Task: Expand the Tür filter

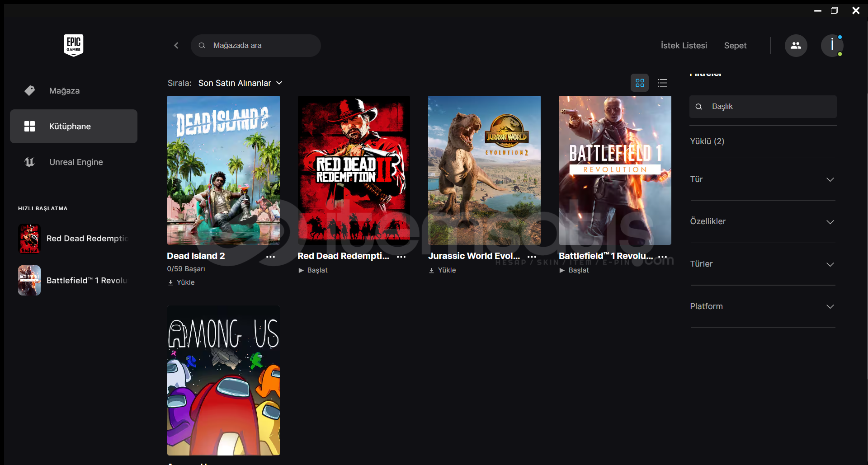Action: (x=762, y=179)
